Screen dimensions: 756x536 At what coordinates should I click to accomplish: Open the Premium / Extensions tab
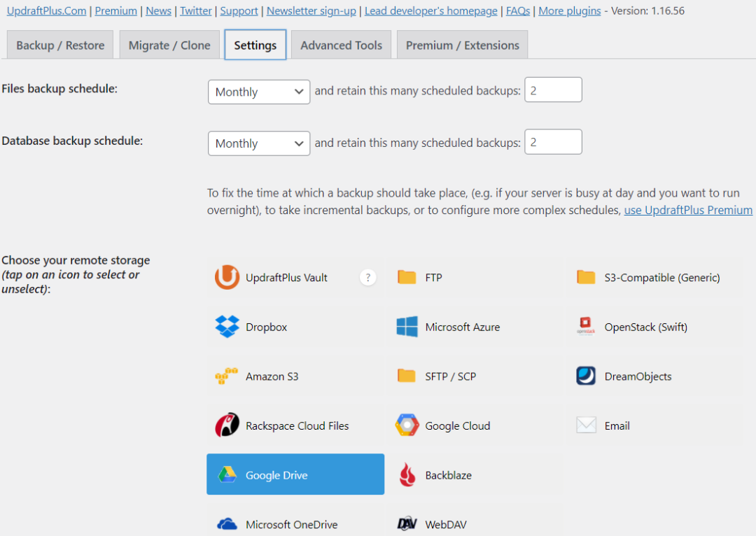pos(463,45)
